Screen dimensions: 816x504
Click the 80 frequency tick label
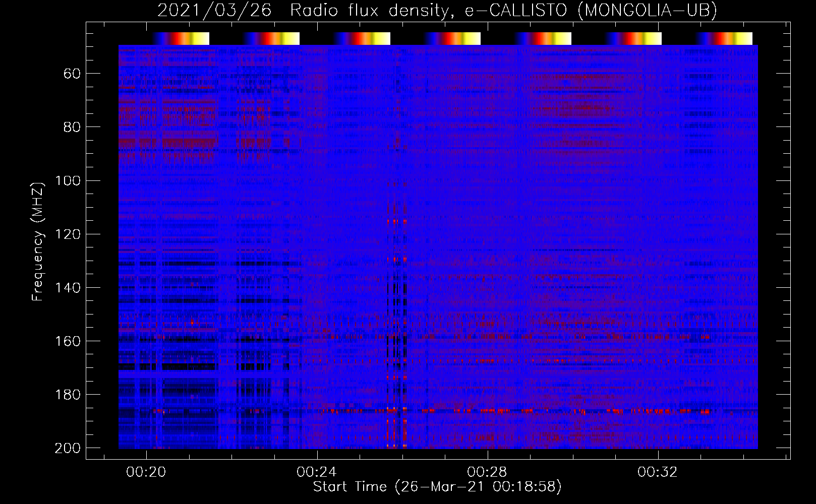(72, 128)
